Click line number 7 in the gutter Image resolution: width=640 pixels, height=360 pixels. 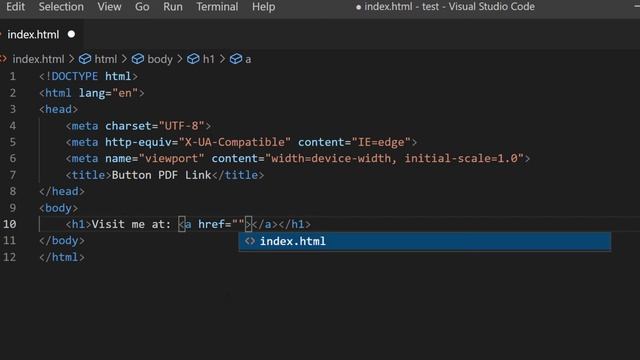pyautogui.click(x=13, y=175)
